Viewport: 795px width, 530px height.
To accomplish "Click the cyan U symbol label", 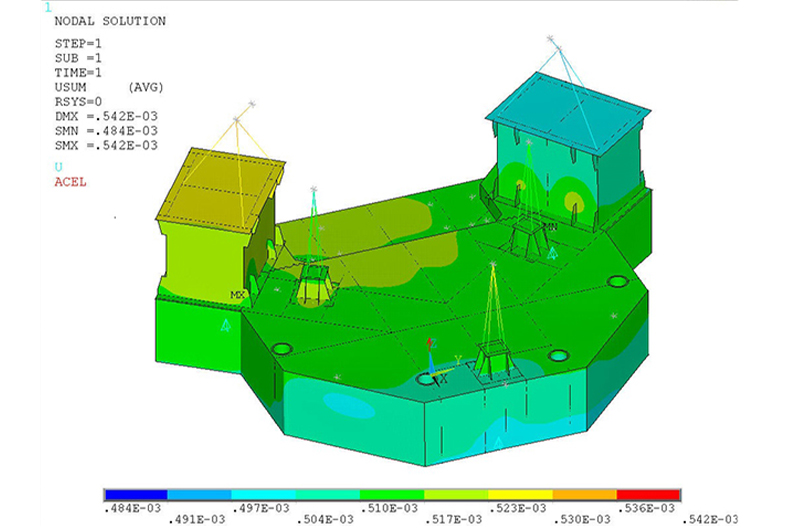I will click(x=58, y=168).
